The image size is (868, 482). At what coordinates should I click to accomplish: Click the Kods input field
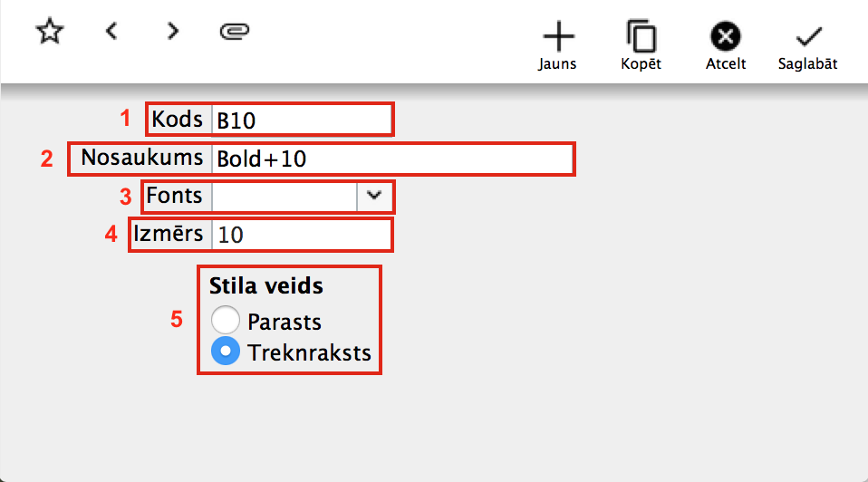(301, 120)
